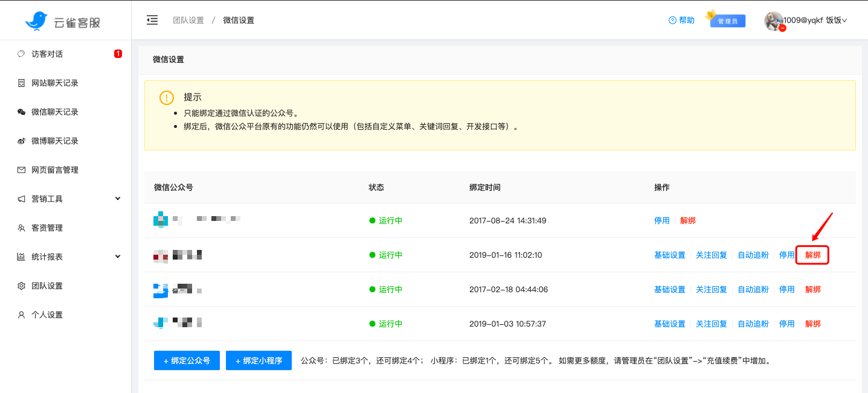Open 基础设置 for the second account
Image resolution: width=868 pixels, height=393 pixels.
(669, 255)
